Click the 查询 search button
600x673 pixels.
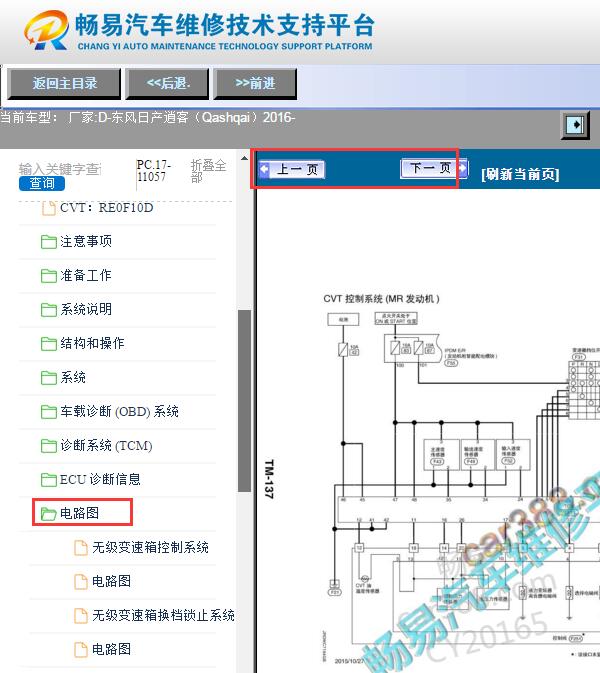pyautogui.click(x=42, y=183)
